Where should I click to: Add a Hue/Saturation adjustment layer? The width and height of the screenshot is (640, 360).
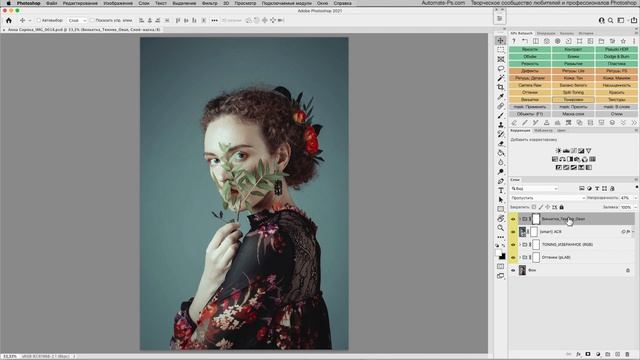tap(555, 159)
